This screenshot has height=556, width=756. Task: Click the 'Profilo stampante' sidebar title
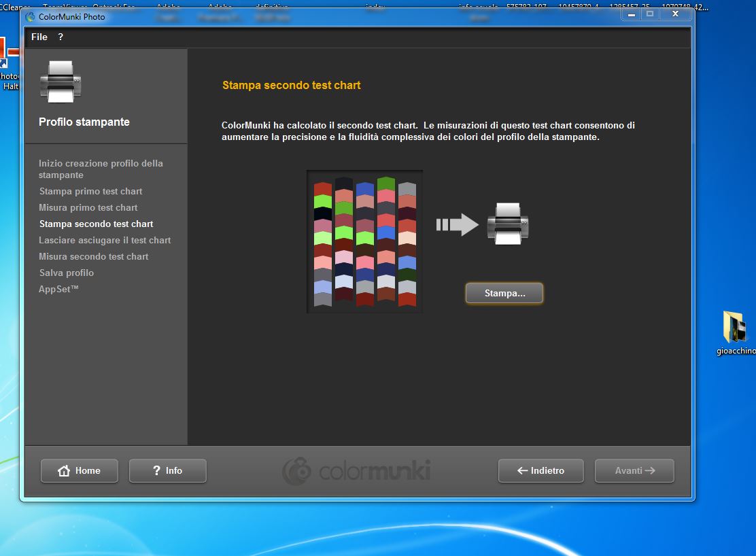(x=84, y=122)
